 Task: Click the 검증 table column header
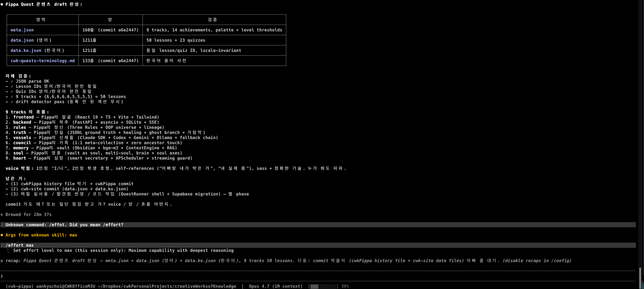(212, 20)
